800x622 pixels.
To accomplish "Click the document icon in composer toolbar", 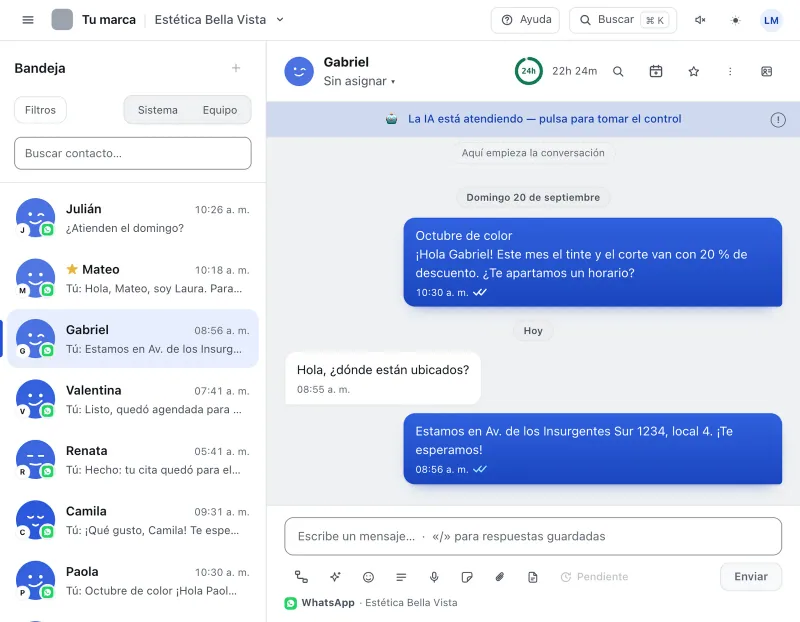I will [533, 577].
